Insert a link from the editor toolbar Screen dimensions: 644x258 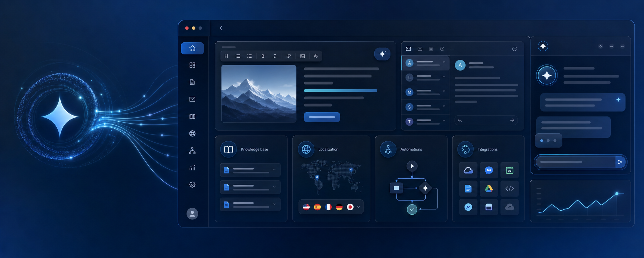point(288,56)
